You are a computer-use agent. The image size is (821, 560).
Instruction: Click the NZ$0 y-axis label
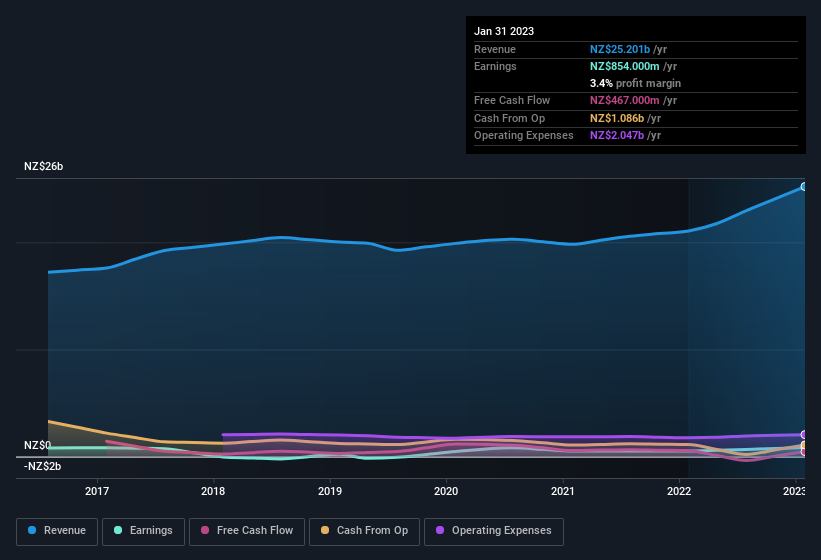38,445
